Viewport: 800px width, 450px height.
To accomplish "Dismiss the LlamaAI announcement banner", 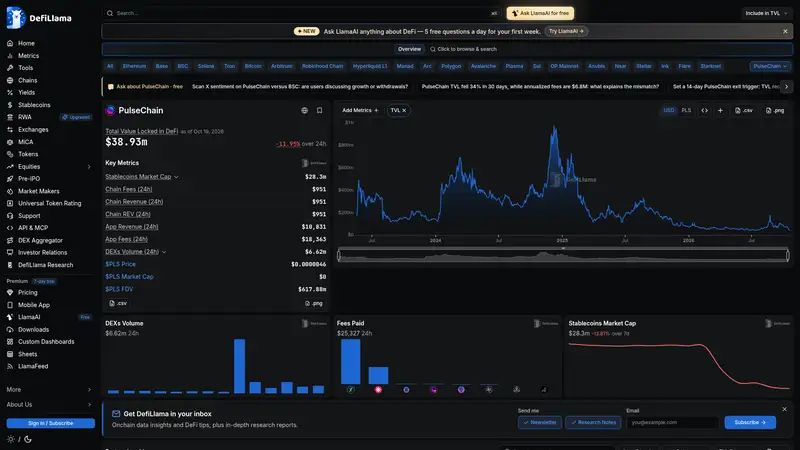I will click(x=785, y=32).
